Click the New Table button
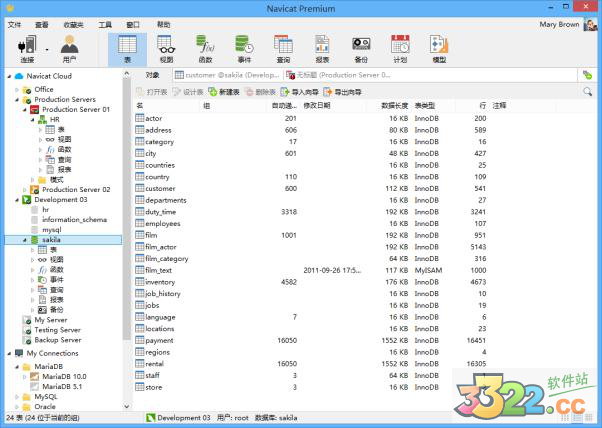The height and width of the screenshot is (428, 602). [224, 92]
